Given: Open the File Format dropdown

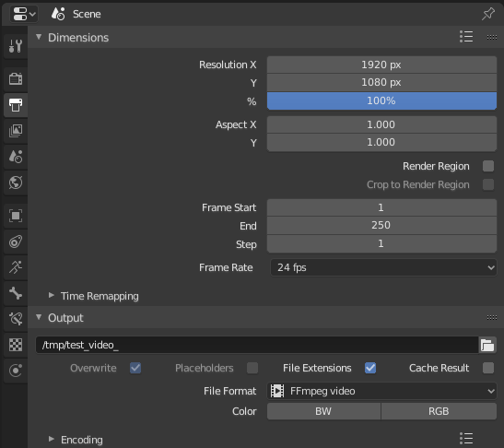Looking at the screenshot, I should click(x=381, y=391).
